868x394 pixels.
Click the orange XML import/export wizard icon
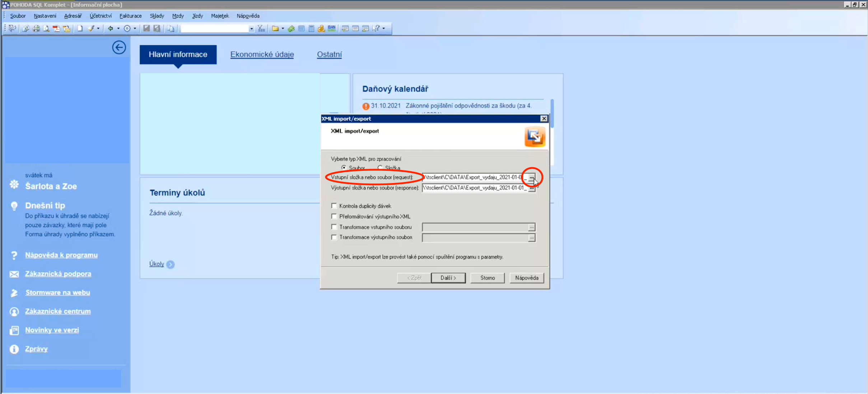pyautogui.click(x=535, y=137)
